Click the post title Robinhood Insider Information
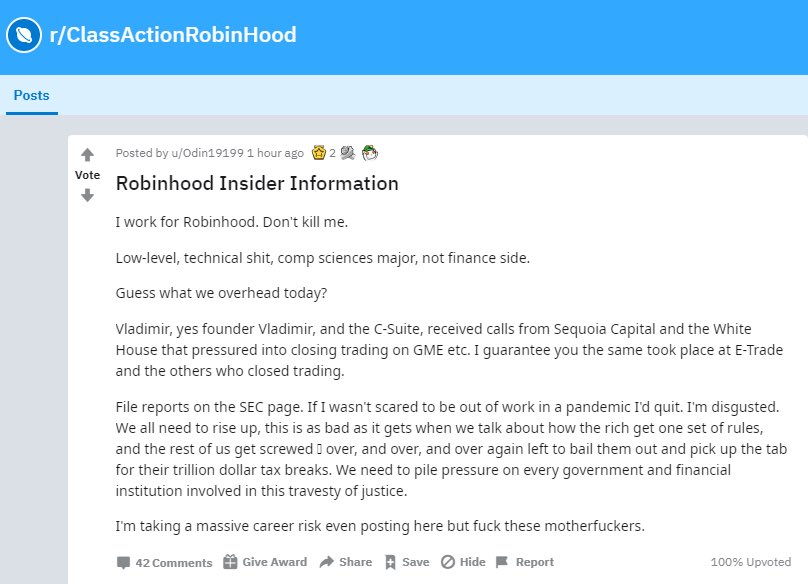The height and width of the screenshot is (584, 808). click(257, 183)
